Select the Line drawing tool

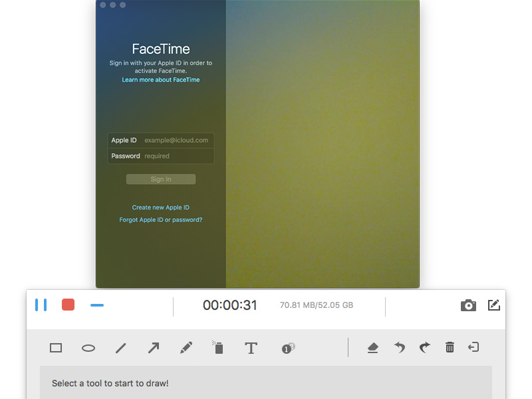[121, 347]
